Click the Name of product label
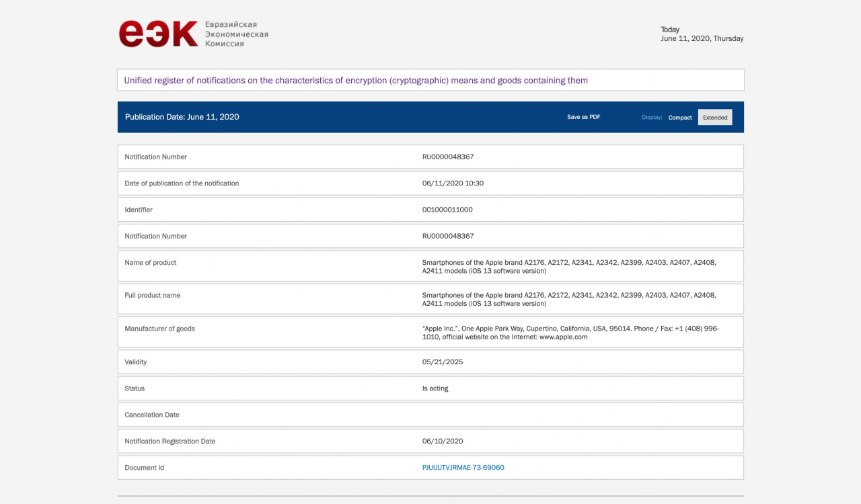Screen dimensions: 861x504 pos(151,263)
